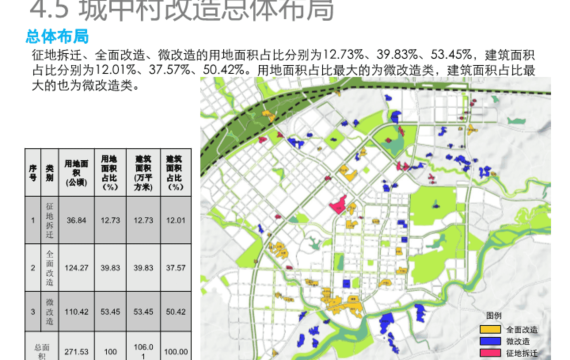Click the 征地拆迁 category cell in row 1

click(x=49, y=220)
